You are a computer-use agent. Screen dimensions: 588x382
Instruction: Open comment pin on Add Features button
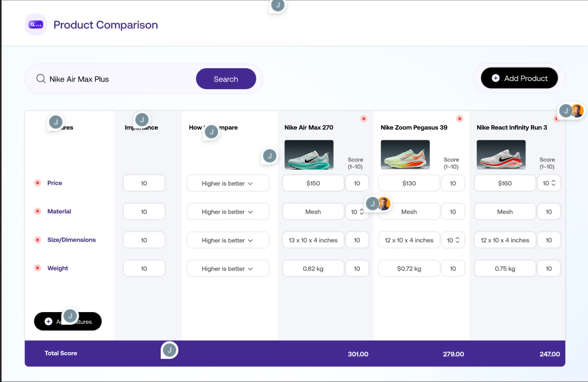[70, 317]
